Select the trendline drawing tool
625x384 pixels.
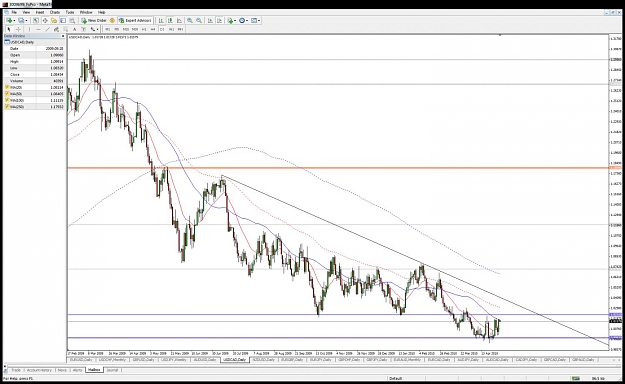(x=47, y=29)
